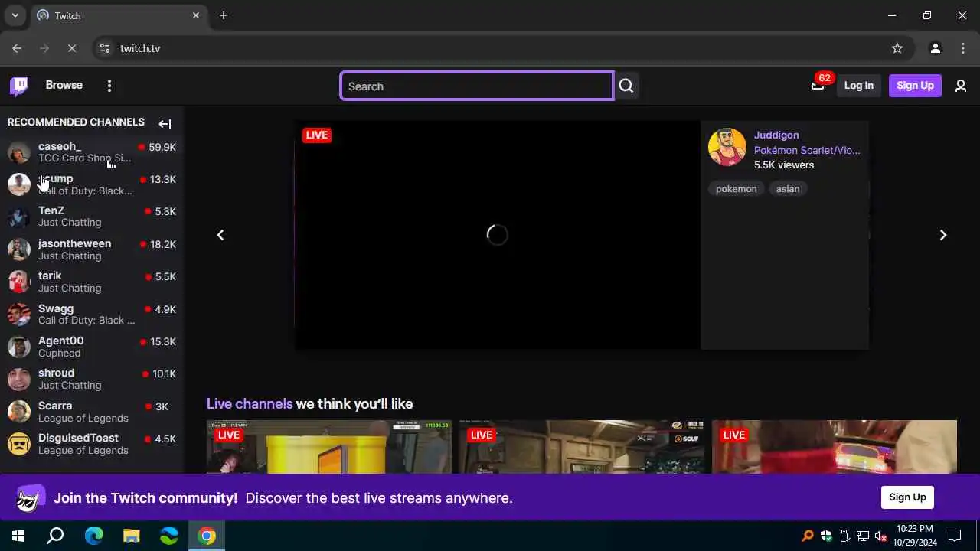Open tarik channel in sidebar

point(92,282)
